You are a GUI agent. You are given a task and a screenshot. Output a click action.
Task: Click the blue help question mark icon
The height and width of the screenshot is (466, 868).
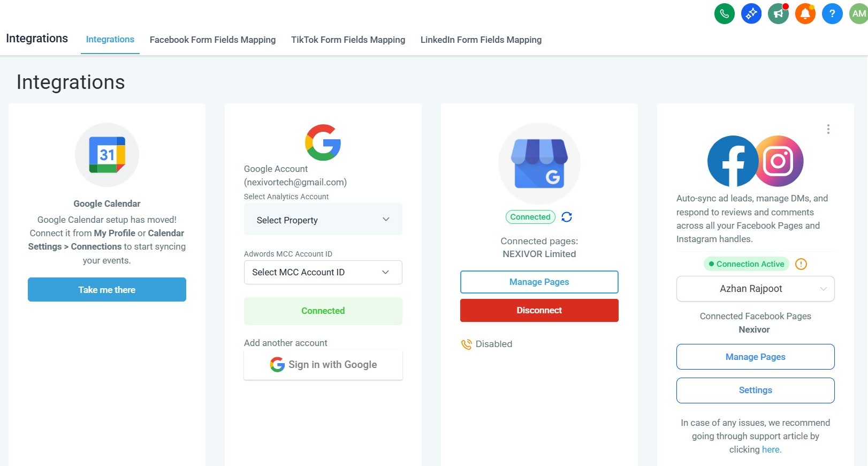tap(832, 13)
